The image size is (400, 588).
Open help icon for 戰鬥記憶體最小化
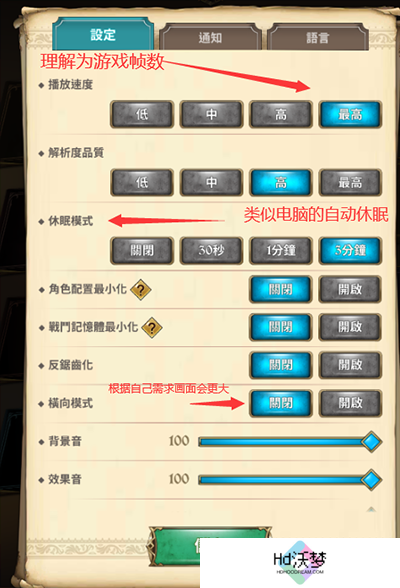[152, 328]
